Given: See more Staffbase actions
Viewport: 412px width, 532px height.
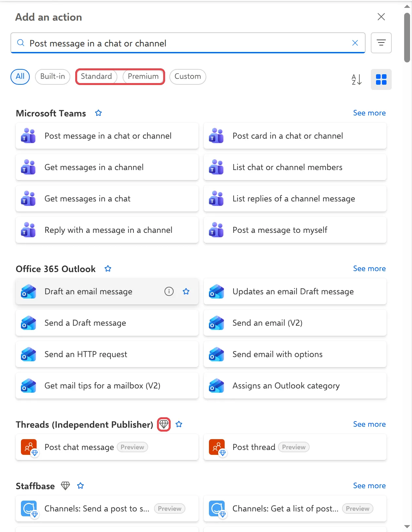Looking at the screenshot, I should 369,486.
